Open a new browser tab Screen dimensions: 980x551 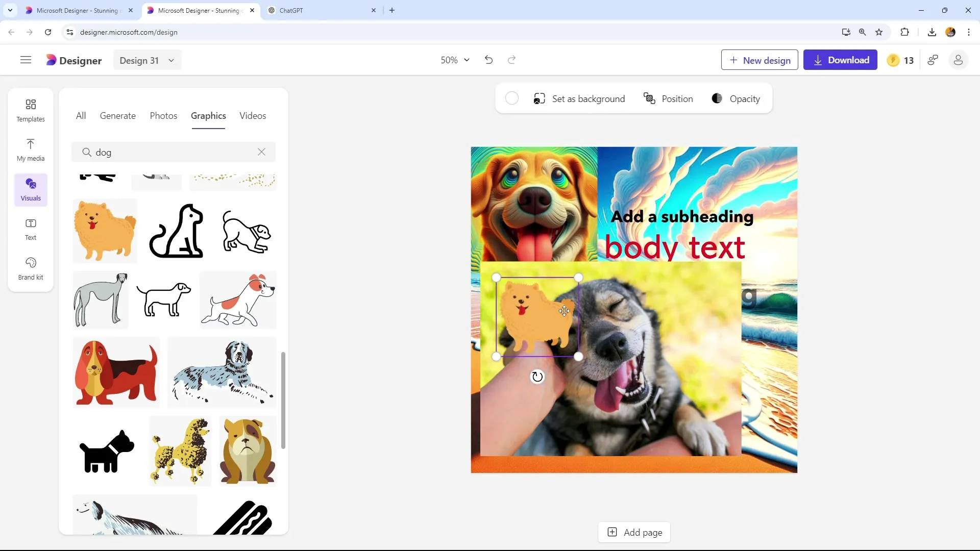pyautogui.click(x=392, y=10)
